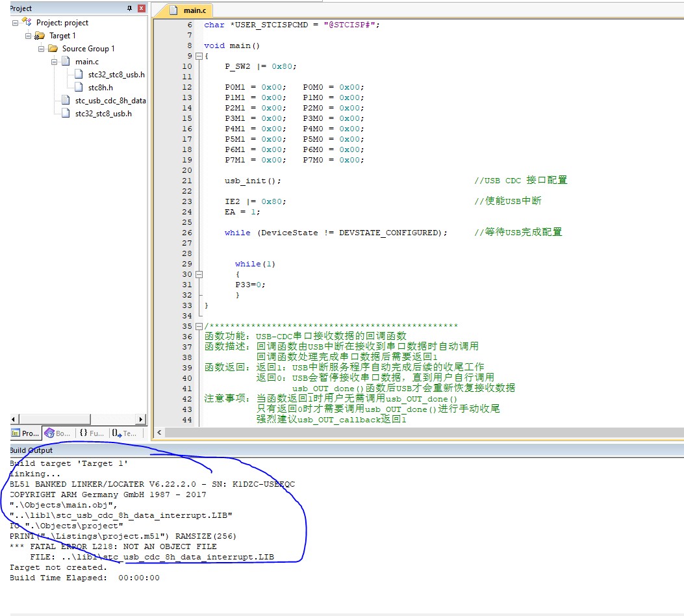Open the Books tab in the project panel
The image size is (684, 616).
(x=57, y=433)
